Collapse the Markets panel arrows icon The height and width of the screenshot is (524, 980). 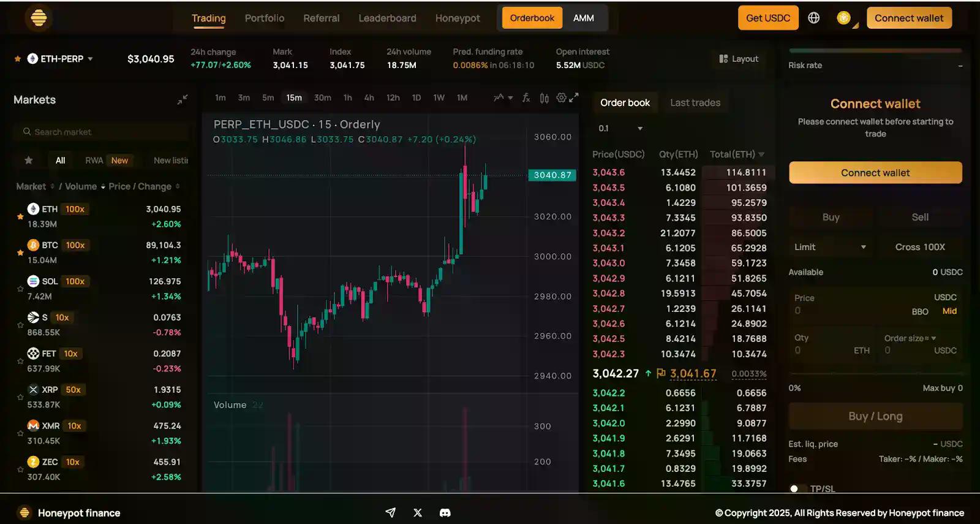click(x=183, y=99)
